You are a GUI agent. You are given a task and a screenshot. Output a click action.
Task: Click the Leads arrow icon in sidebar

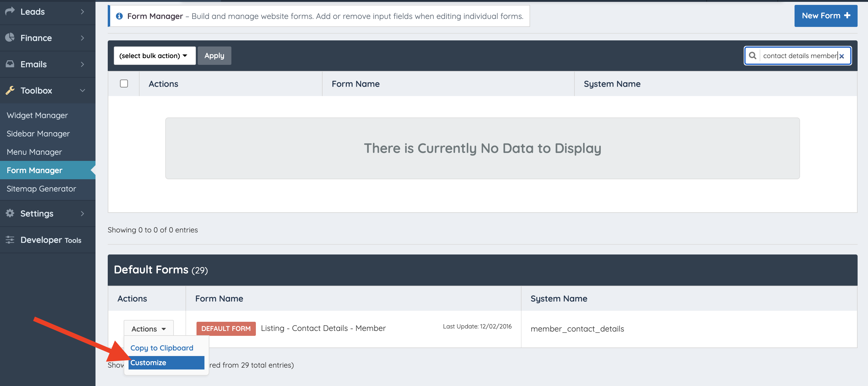coord(10,11)
